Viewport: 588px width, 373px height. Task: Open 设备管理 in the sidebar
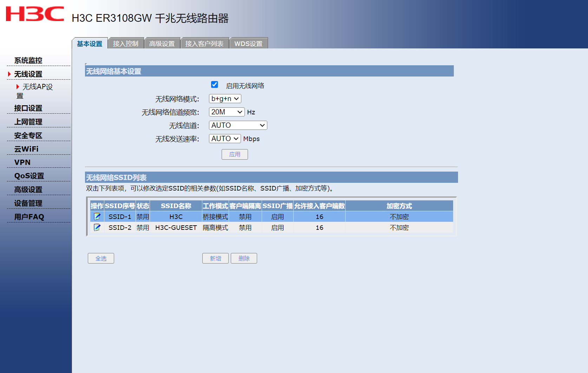[28, 203]
